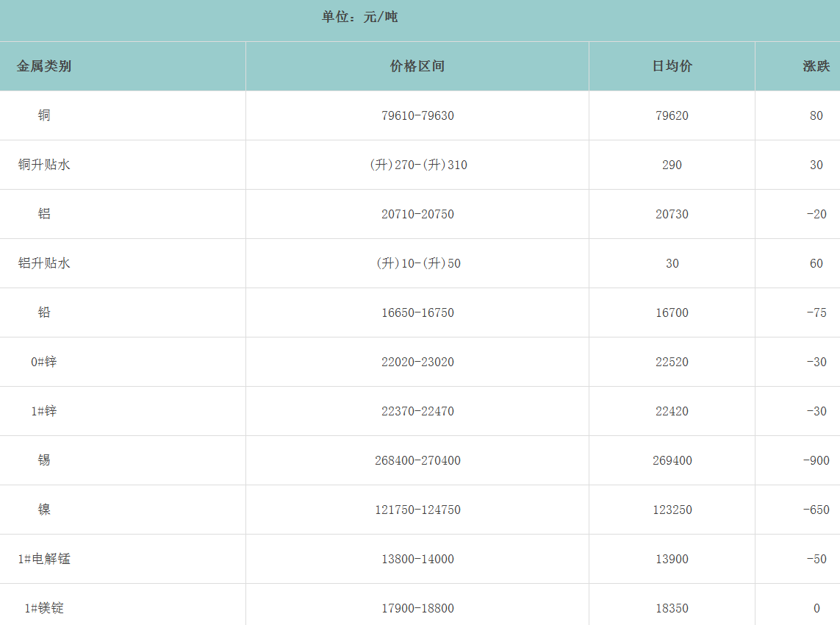Select the 日均价 column header

(x=672, y=66)
